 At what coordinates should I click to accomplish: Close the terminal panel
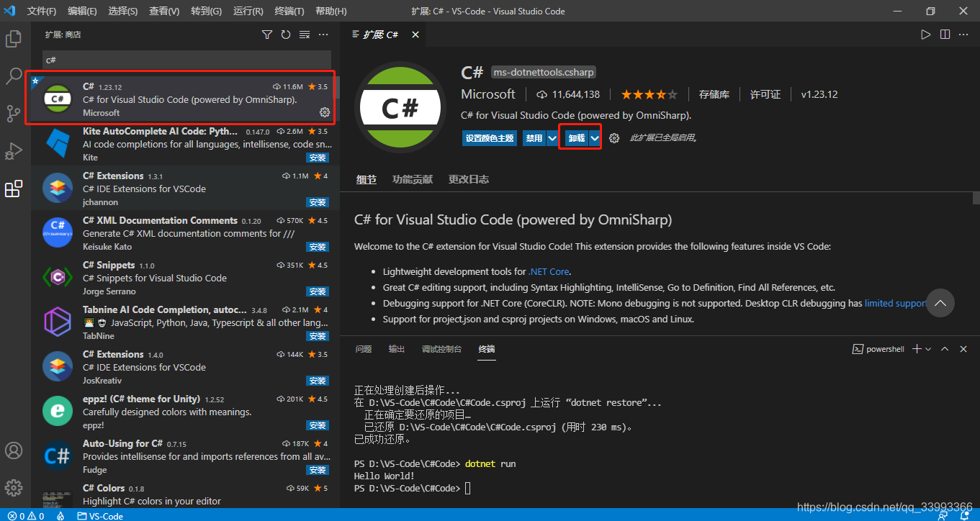[x=963, y=349]
